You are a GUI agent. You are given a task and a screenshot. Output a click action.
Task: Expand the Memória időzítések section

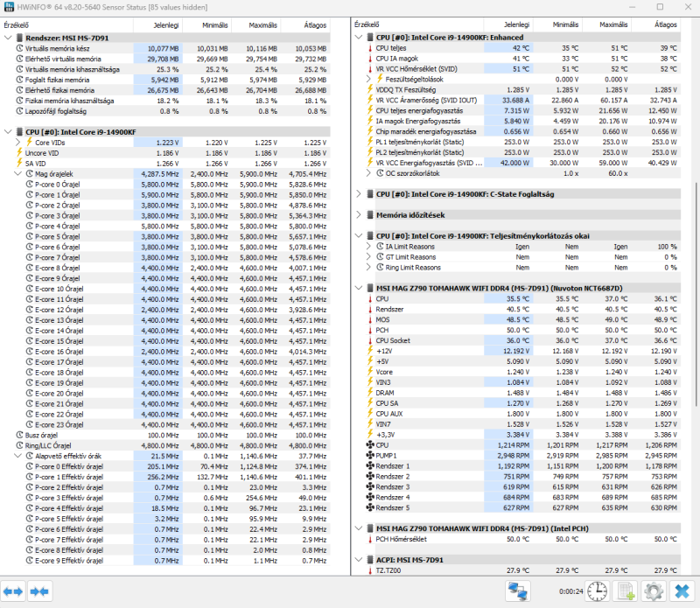coord(359,215)
